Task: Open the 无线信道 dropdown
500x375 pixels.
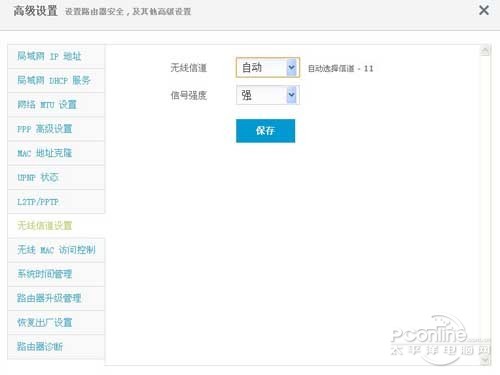Action: point(268,68)
